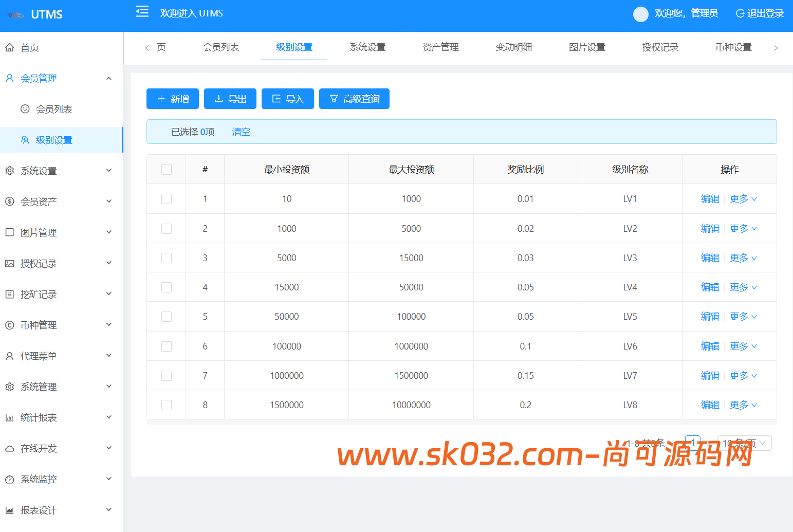Click the 0.15 reward ratio cell
The height and width of the screenshot is (532, 793).
[x=526, y=376]
